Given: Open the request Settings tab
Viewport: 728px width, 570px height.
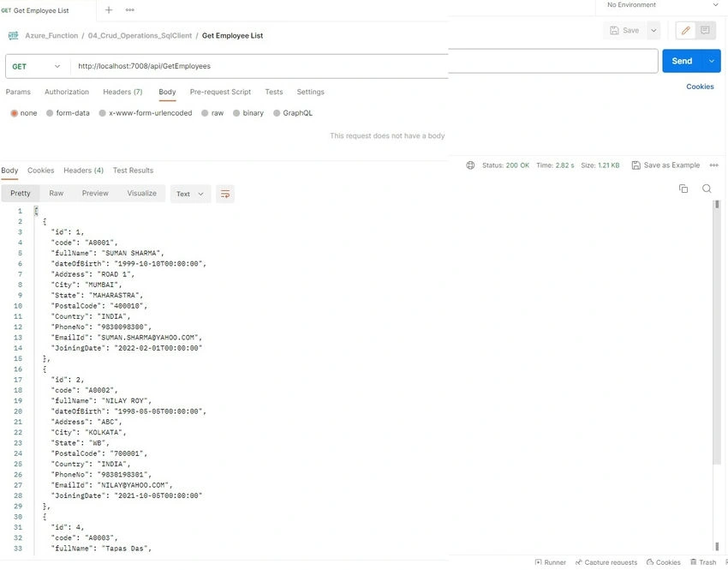Looking at the screenshot, I should 311,92.
